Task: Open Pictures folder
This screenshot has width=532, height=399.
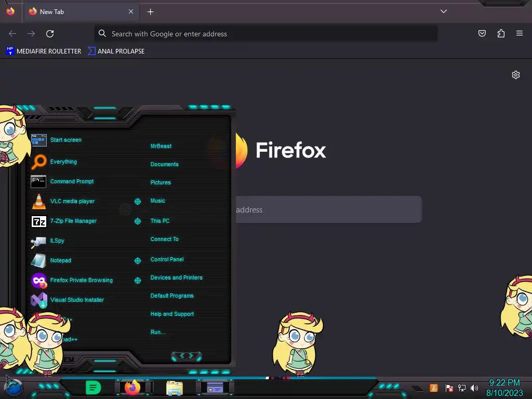Action: pyautogui.click(x=161, y=182)
